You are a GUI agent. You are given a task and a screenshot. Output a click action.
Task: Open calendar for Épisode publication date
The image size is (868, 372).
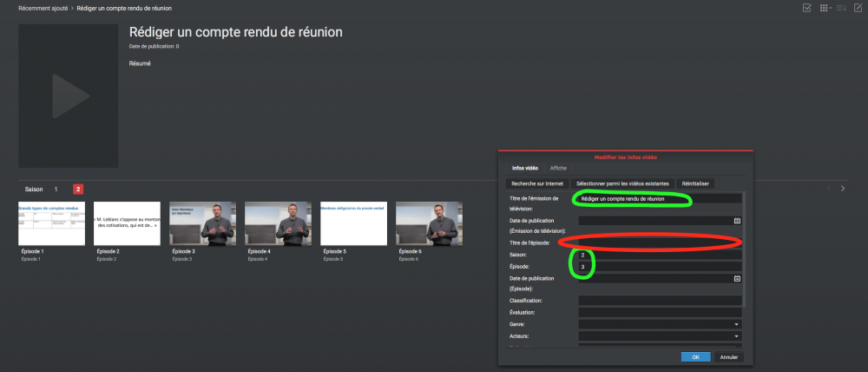(737, 279)
